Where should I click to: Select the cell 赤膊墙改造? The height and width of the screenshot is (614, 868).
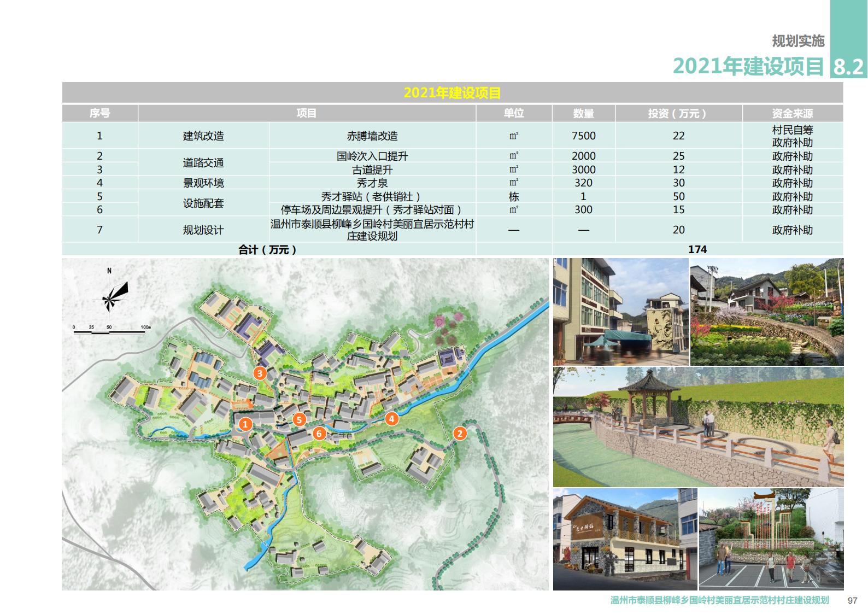pyautogui.click(x=372, y=136)
